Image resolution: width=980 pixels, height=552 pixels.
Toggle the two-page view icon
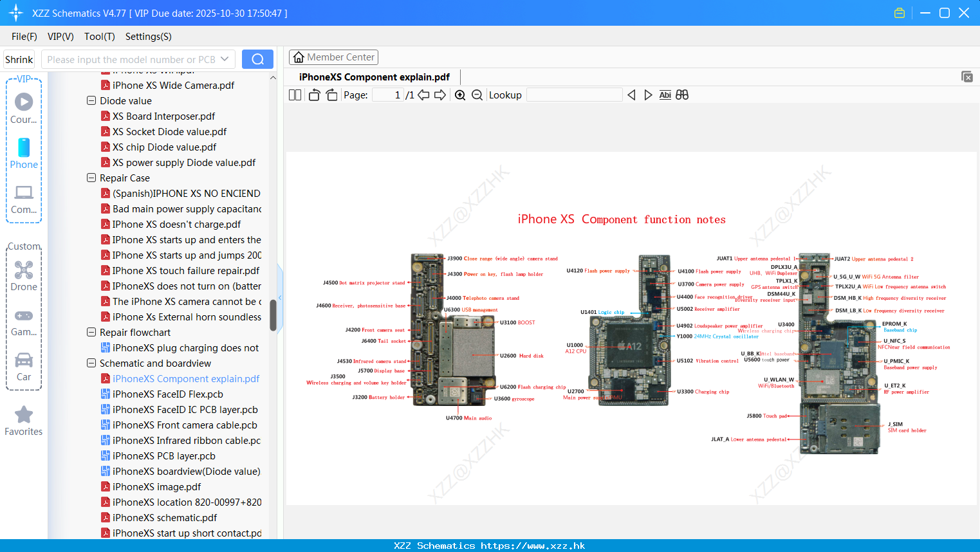tap(295, 95)
